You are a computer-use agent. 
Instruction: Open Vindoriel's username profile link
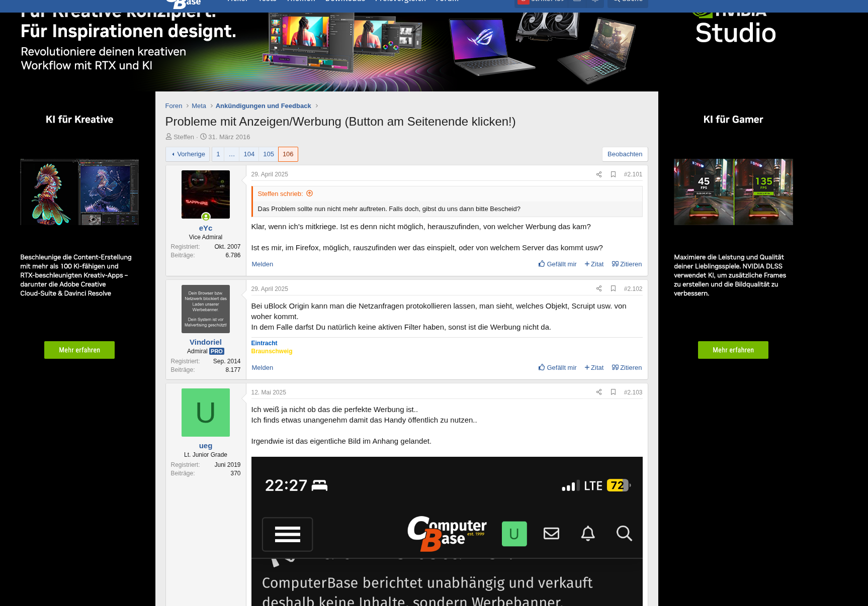(206, 342)
